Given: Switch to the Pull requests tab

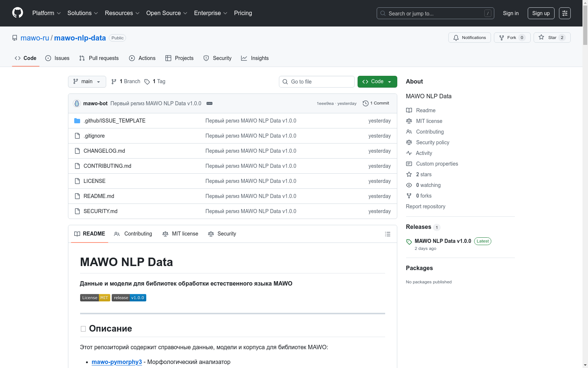Looking at the screenshot, I should click(x=99, y=58).
